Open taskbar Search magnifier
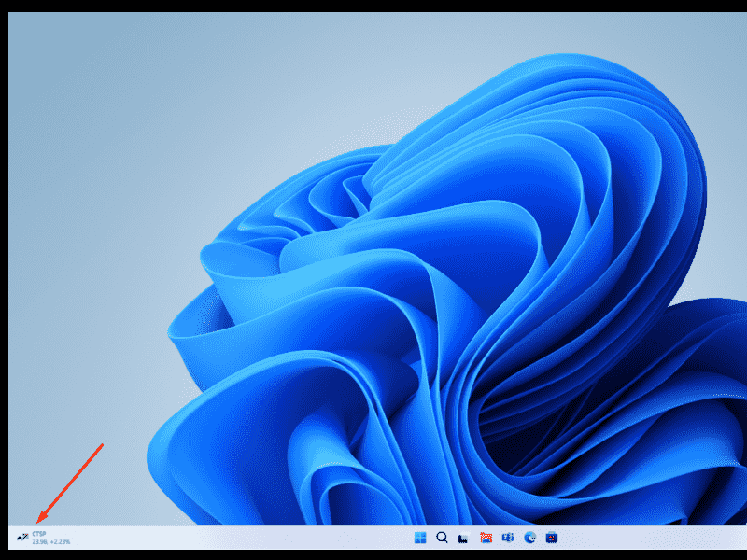747x560 pixels. tap(442, 538)
